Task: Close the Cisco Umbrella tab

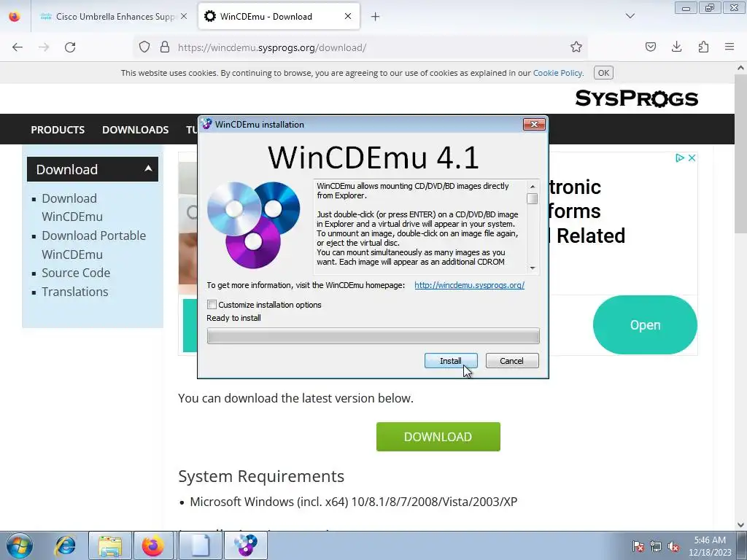Action: pos(184,16)
